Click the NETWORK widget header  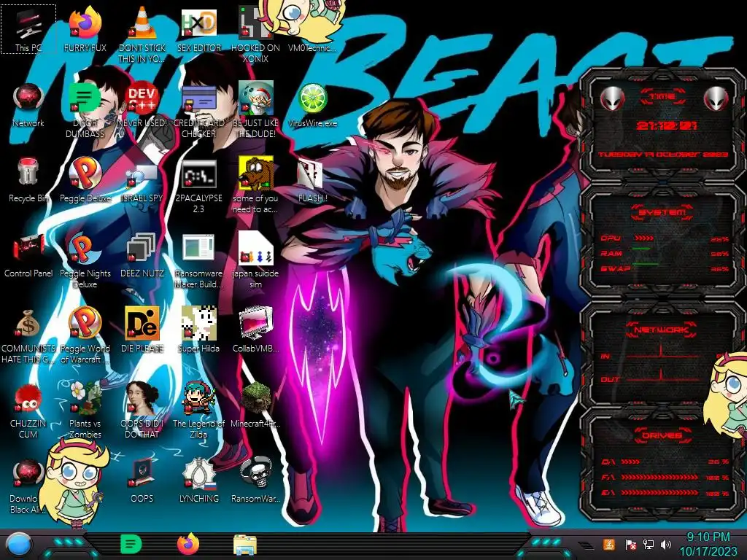click(662, 330)
